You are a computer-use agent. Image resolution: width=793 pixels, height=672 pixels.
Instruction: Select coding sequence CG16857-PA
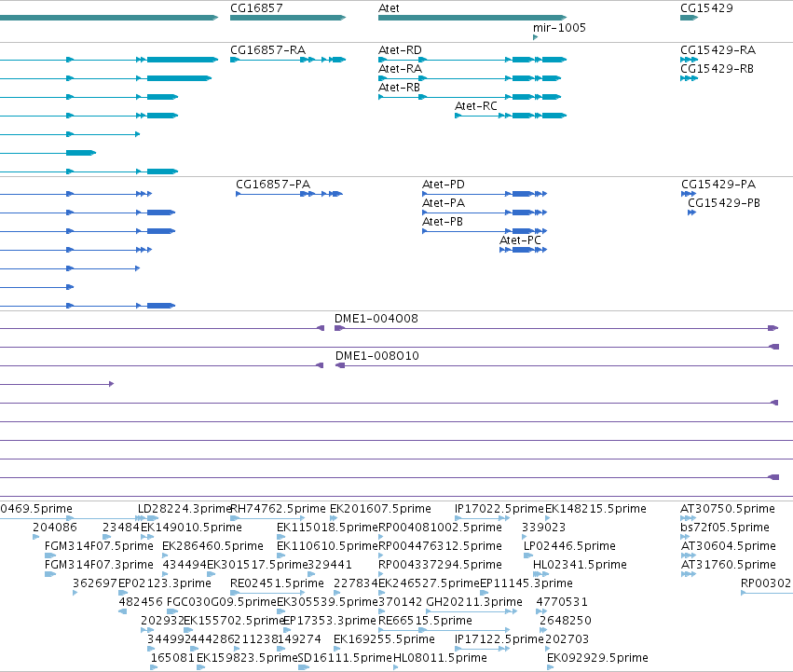(273, 185)
